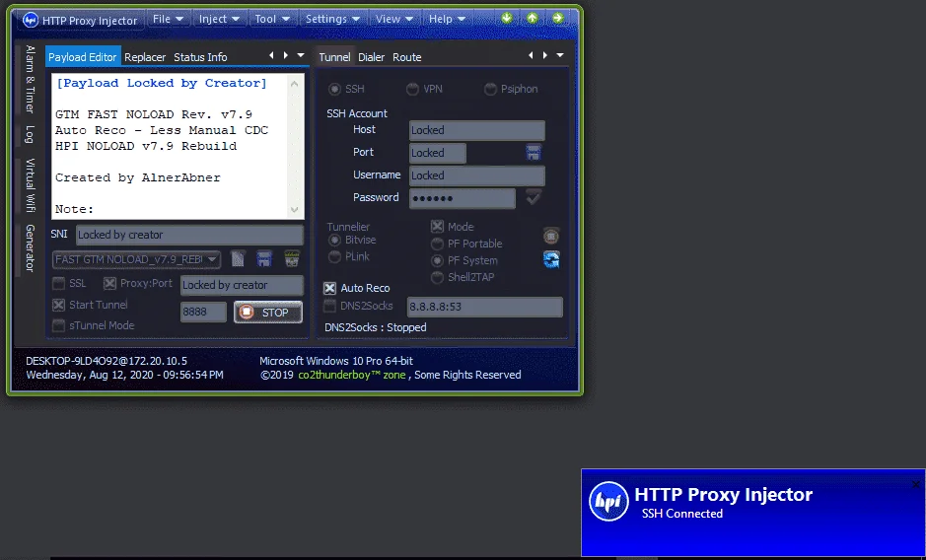
Task: Select Bitvise as the tunnelier
Action: pos(335,240)
